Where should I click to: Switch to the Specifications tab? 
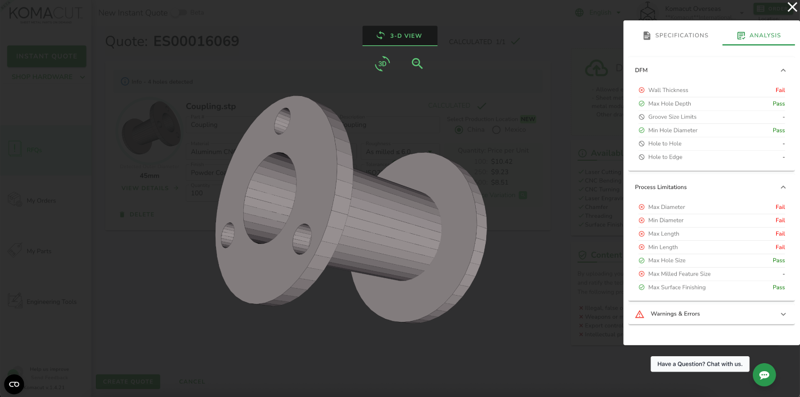pyautogui.click(x=675, y=35)
